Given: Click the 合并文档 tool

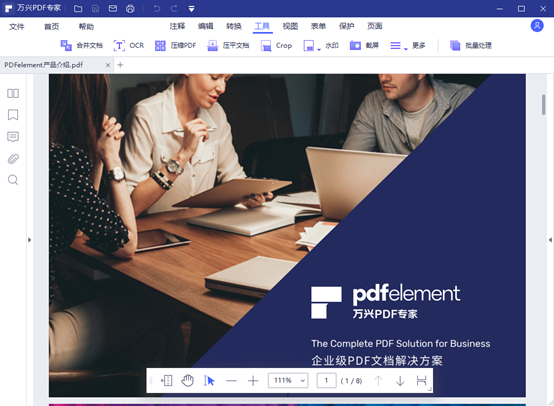Looking at the screenshot, I should [x=82, y=45].
